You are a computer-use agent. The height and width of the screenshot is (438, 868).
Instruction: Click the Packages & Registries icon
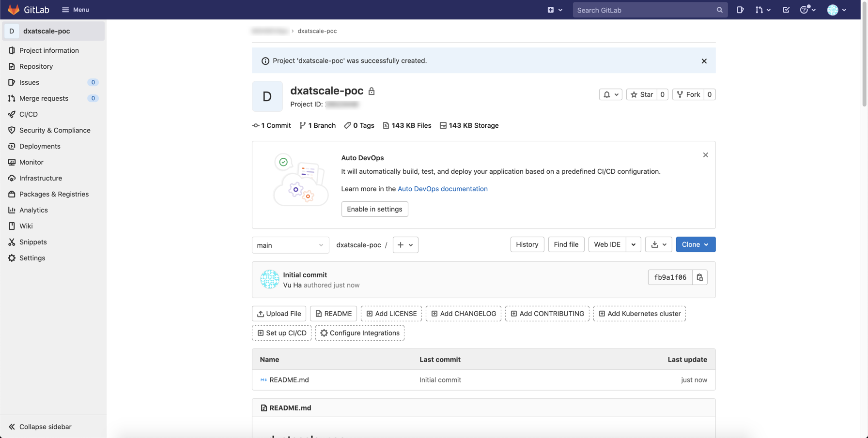12,194
